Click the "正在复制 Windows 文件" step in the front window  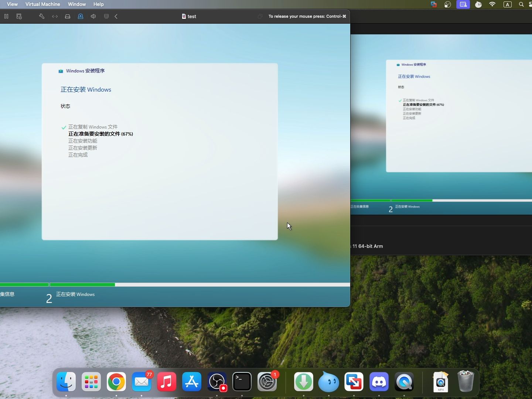(x=93, y=127)
